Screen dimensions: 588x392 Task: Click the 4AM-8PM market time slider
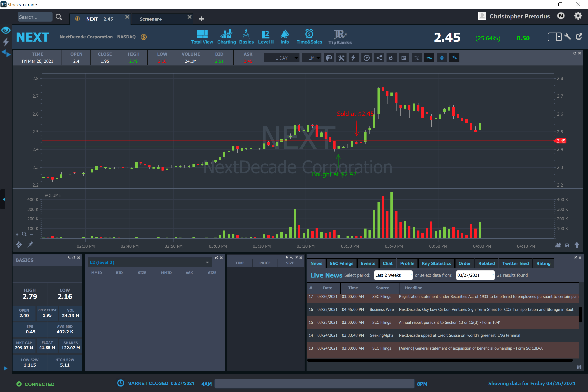[x=314, y=384]
